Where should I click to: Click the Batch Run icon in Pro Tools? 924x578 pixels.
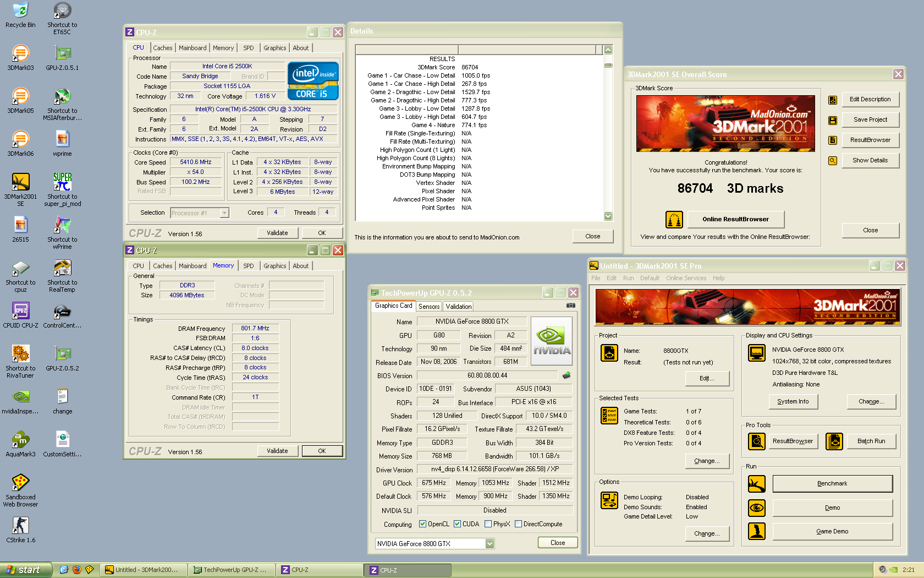click(x=834, y=441)
